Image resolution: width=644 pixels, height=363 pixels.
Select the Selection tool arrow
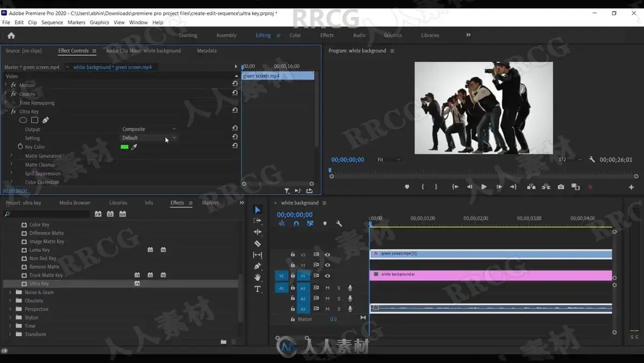[258, 209]
